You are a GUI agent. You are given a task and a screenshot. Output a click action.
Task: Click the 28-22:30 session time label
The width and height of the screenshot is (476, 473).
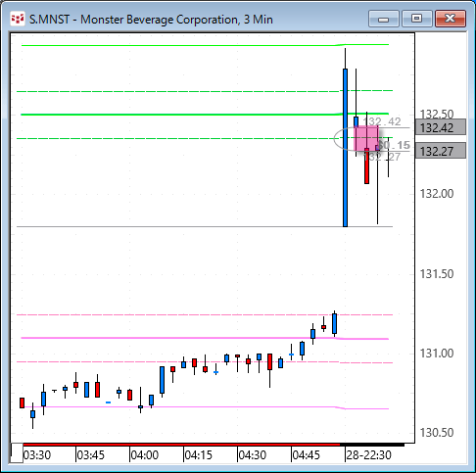368,454
